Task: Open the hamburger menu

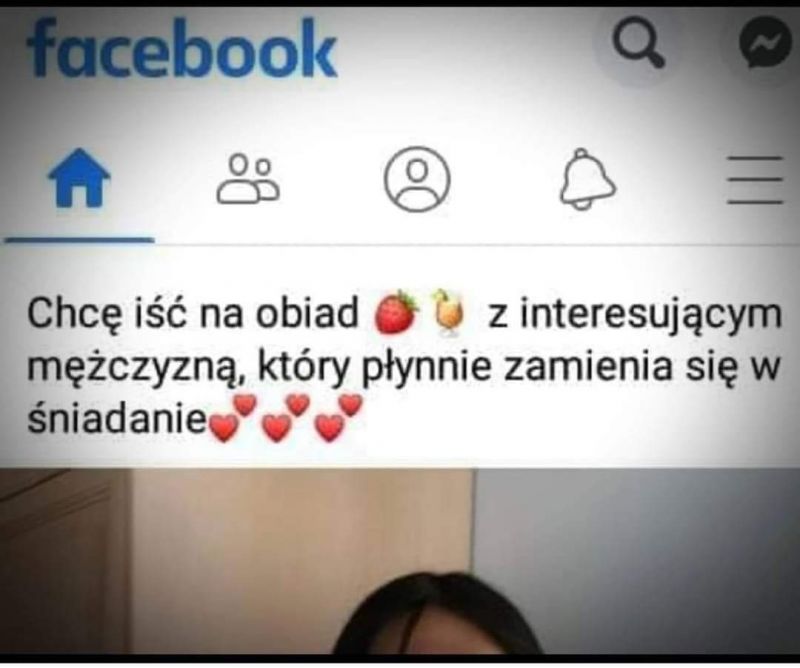Action: [755, 180]
